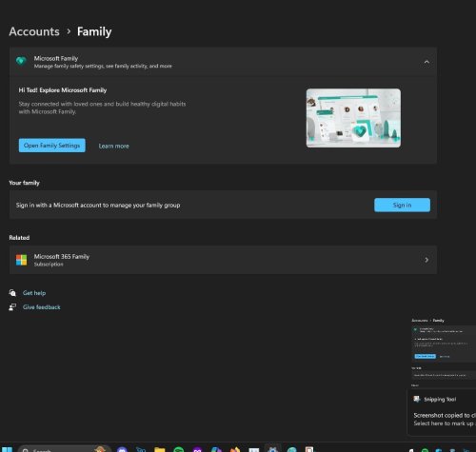Open Microsoft 365 Family subscription chevron
Screen dimensions: 476x452
coord(426,260)
